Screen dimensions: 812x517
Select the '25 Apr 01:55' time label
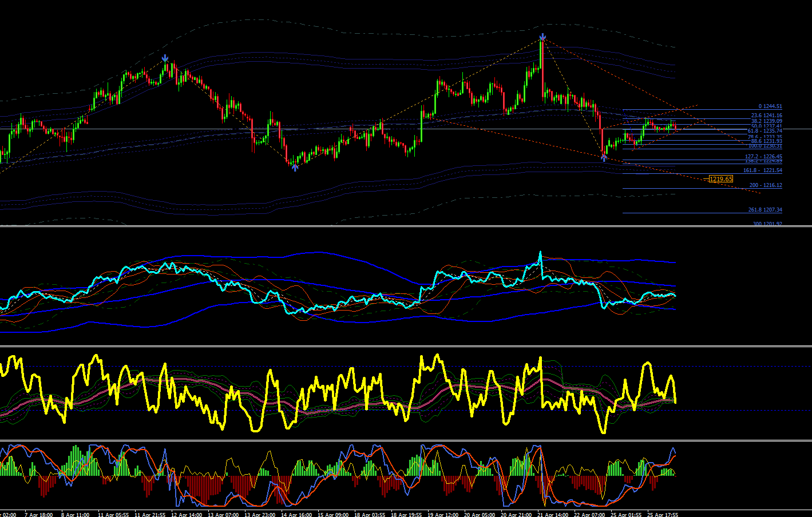[x=626, y=515]
